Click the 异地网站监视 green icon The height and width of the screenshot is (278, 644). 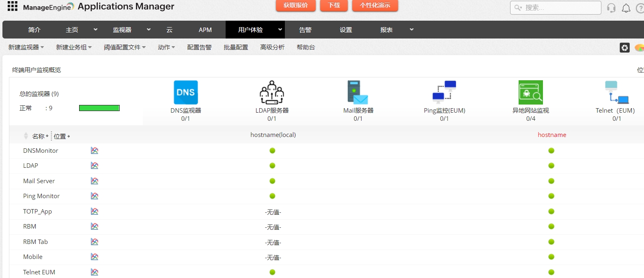531,92
